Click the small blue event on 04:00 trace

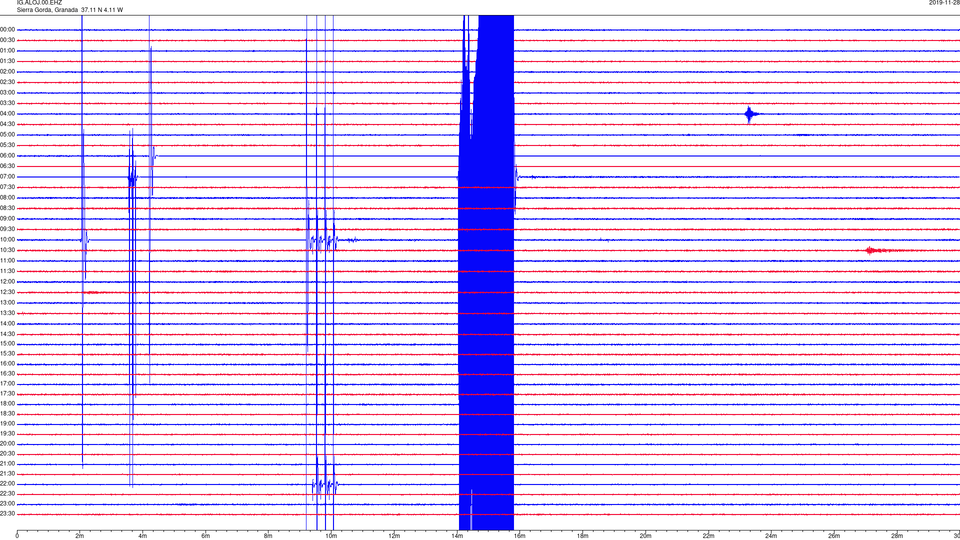(751, 114)
